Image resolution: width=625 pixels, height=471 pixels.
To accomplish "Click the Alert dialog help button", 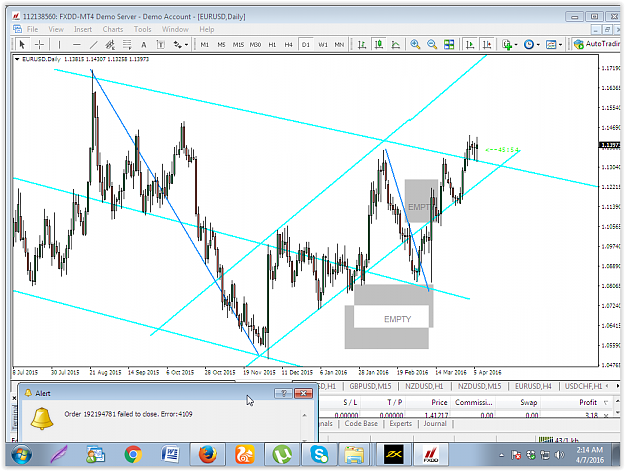I will (283, 393).
